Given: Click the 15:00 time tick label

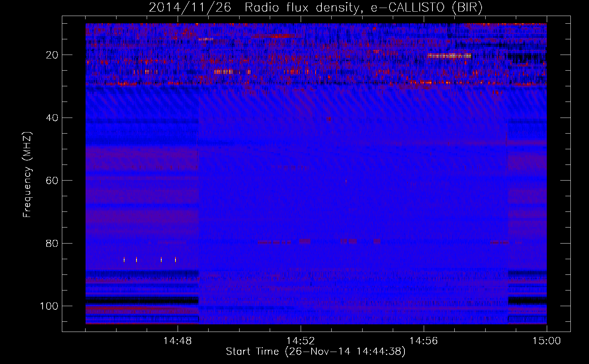Looking at the screenshot, I should coord(547,341).
